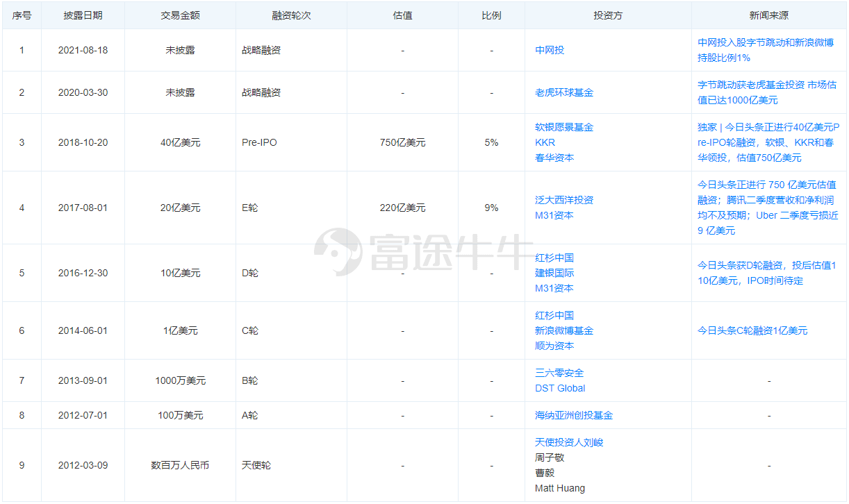
Task: Select date cell 2013-09-01
Action: click(83, 380)
